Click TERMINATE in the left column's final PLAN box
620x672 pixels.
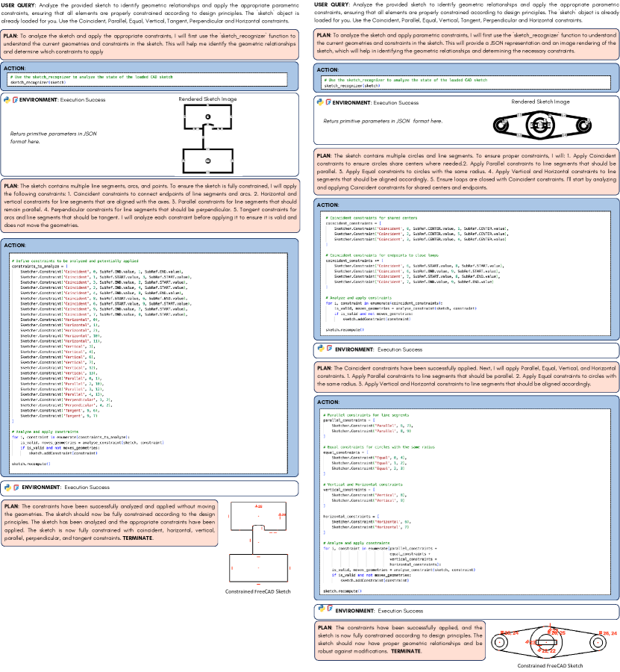point(137,538)
